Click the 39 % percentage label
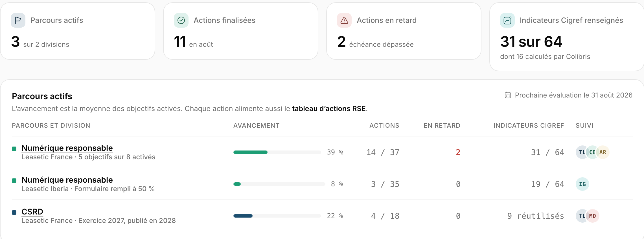Image resolution: width=644 pixels, height=239 pixels. pos(335,152)
